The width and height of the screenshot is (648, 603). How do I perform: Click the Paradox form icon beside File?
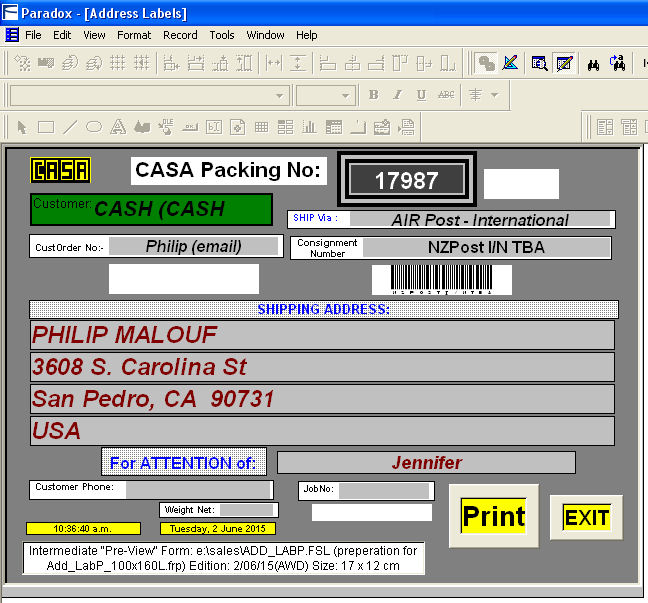12,35
